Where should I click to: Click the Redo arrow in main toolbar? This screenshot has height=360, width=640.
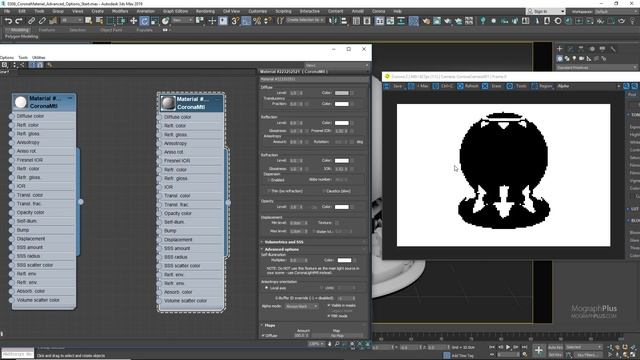(x=19, y=21)
